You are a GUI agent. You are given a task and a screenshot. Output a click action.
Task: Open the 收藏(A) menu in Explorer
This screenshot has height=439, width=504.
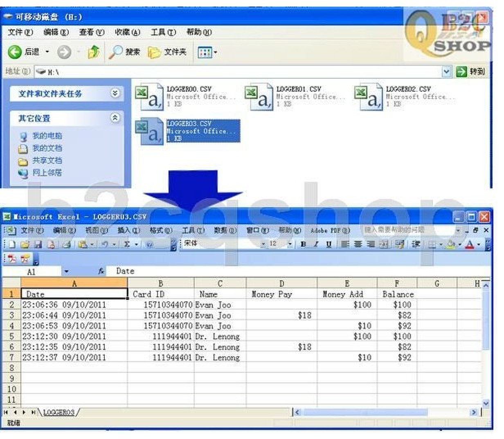pos(128,32)
